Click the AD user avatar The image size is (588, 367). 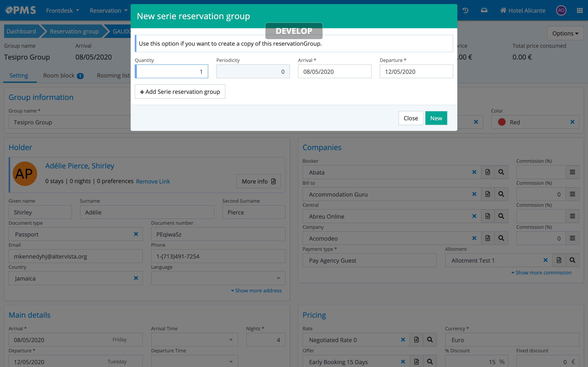coord(561,10)
